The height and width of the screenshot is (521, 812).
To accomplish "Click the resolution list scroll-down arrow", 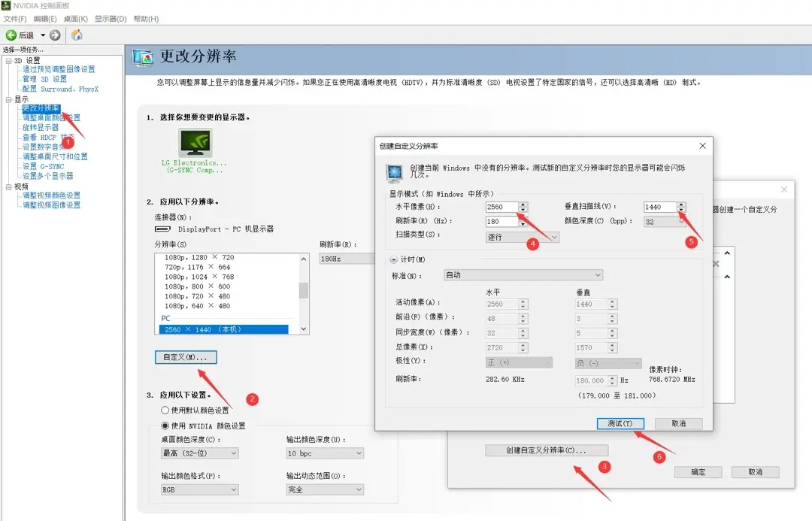I will click(x=304, y=329).
